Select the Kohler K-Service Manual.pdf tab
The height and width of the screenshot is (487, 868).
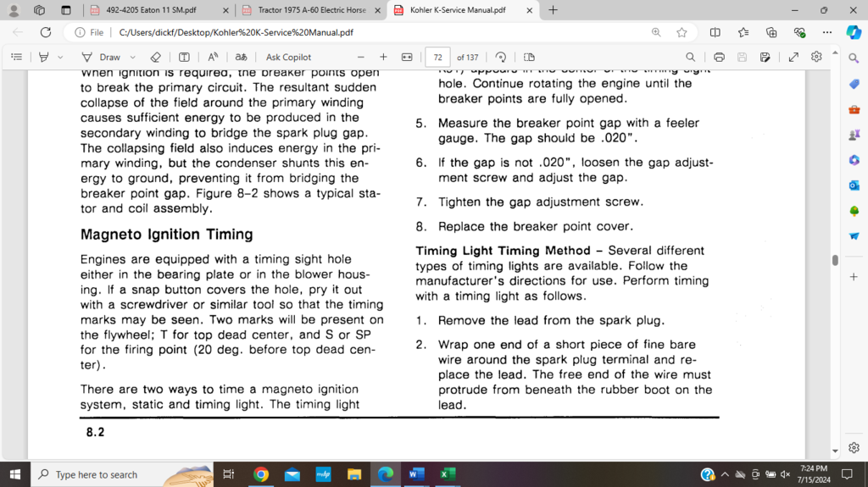coord(458,10)
